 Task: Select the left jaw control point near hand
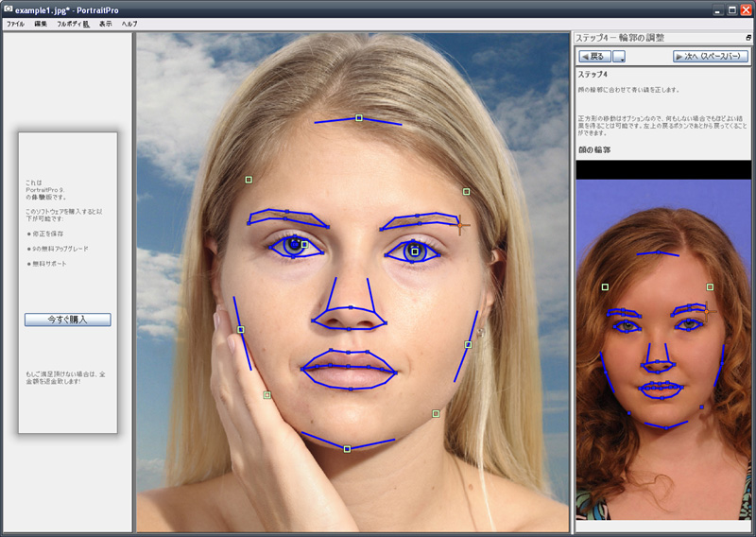(x=266, y=395)
